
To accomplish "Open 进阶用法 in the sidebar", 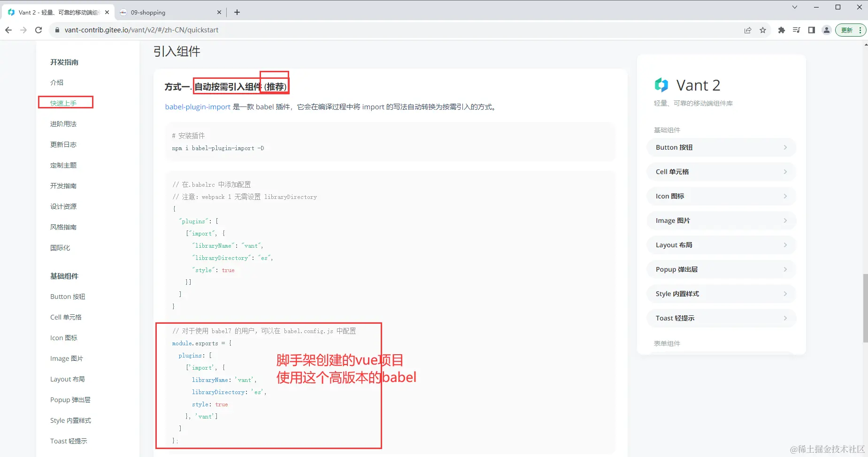I will [63, 124].
